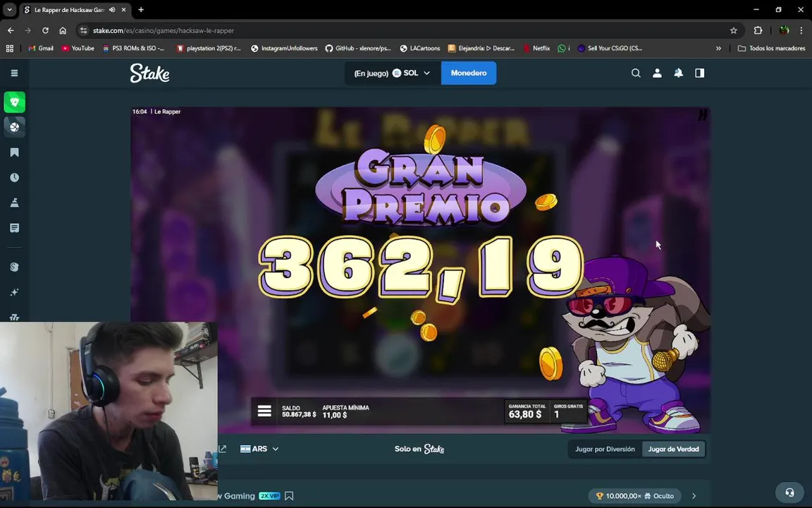This screenshot has width=812, height=508.
Task: Open game in popout window icon
Action: click(x=223, y=449)
